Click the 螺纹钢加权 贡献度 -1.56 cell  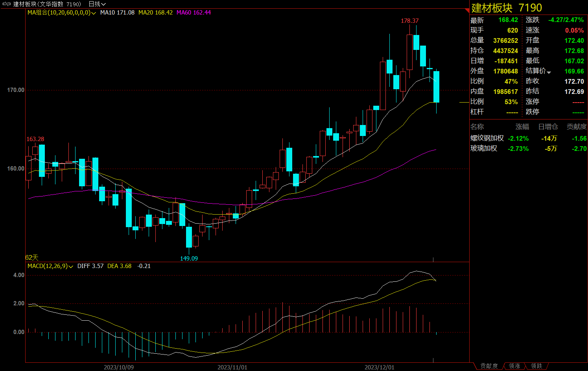coord(579,138)
